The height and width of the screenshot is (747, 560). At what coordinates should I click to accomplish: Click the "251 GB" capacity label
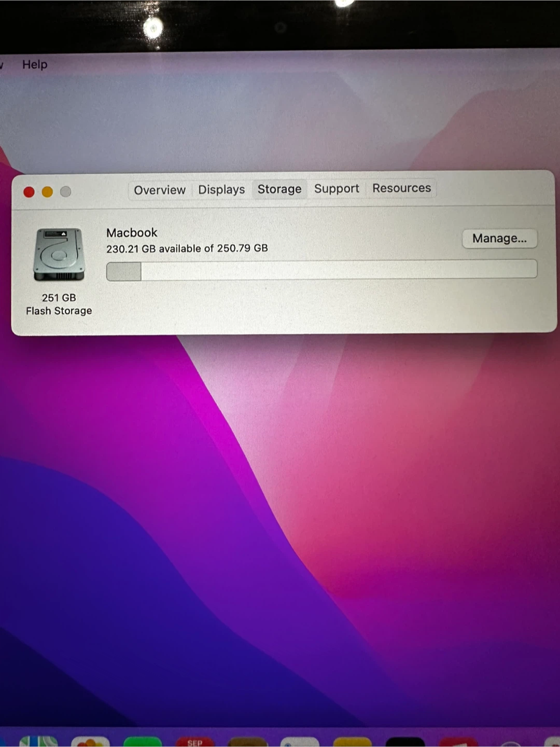59,298
